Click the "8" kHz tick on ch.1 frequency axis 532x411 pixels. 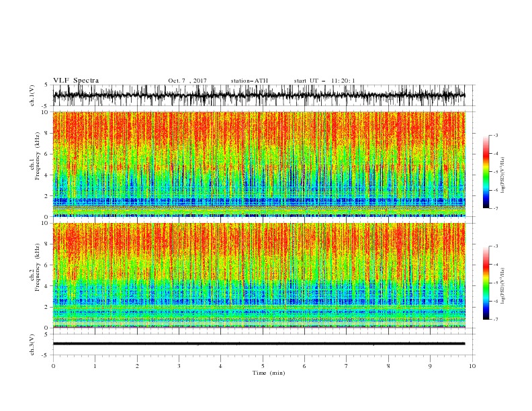46,133
